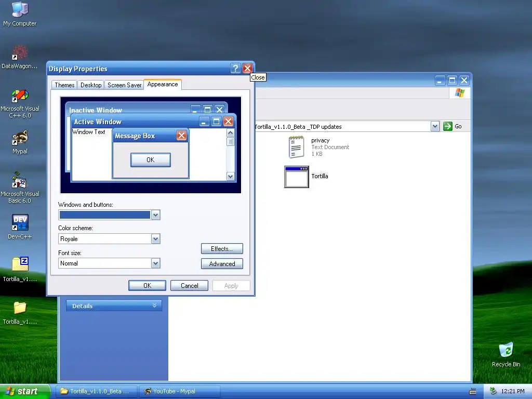Select the Tortilla application icon in Explorer

pyautogui.click(x=296, y=177)
